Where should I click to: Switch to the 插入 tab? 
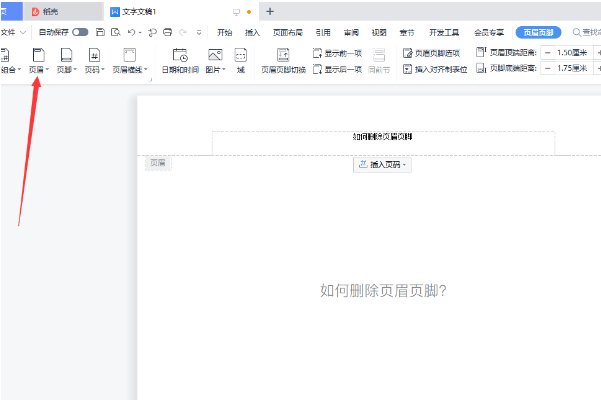[252, 33]
